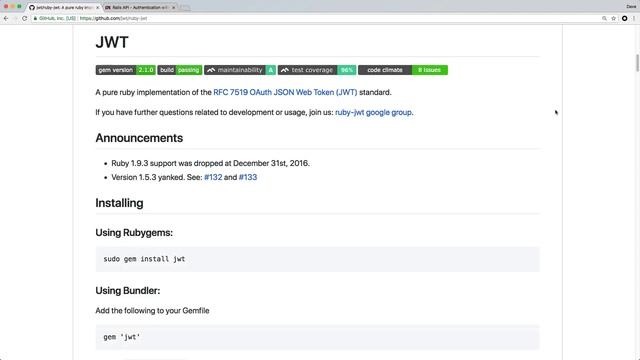
Task: Click the page vertical scrollbar thumb
Action: coord(637,63)
